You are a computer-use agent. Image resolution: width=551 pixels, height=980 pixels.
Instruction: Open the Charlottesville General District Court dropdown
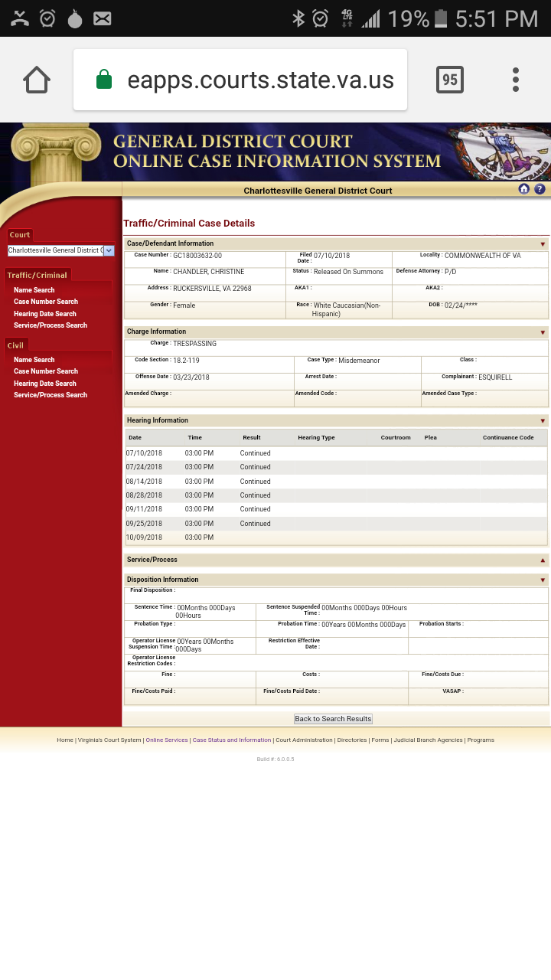click(x=61, y=250)
